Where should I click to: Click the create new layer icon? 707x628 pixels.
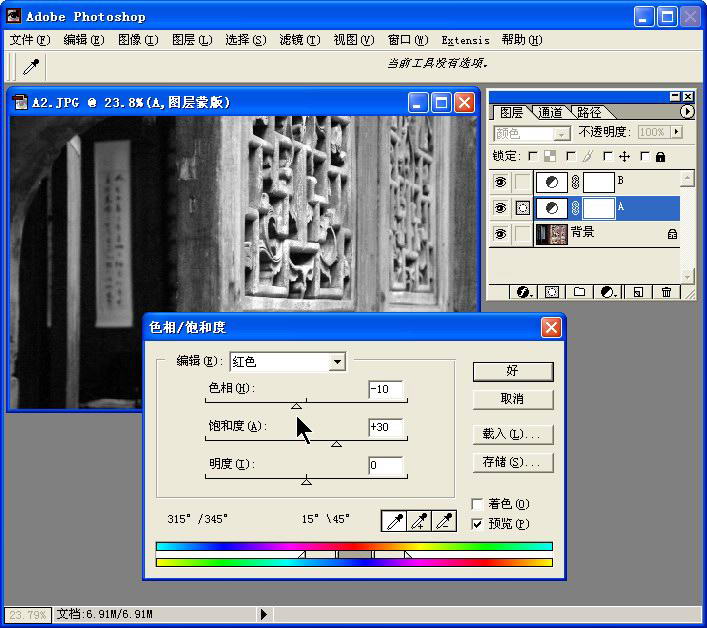[x=637, y=292]
